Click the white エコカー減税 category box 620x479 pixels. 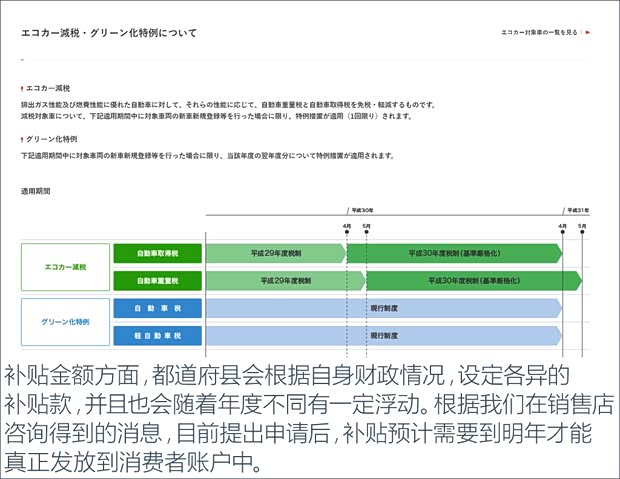click(x=65, y=267)
